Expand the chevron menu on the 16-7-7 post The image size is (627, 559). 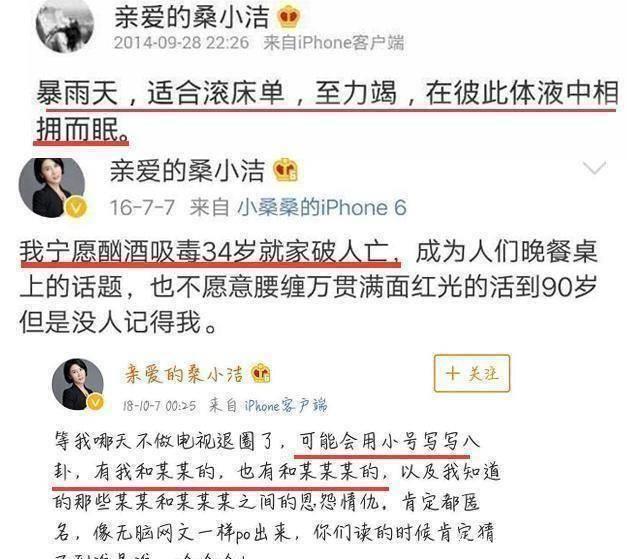[595, 168]
